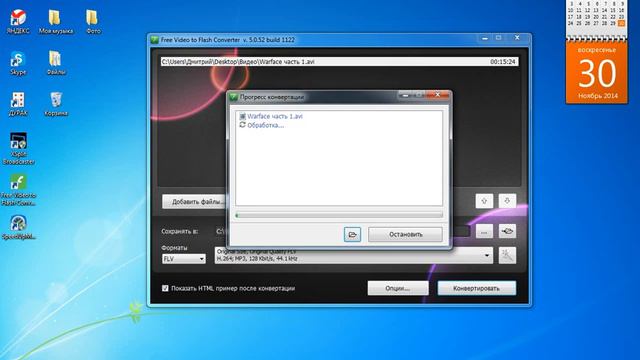Launch the ДУРАК card game shortcut
This screenshot has height=360, width=640.
coord(18,104)
